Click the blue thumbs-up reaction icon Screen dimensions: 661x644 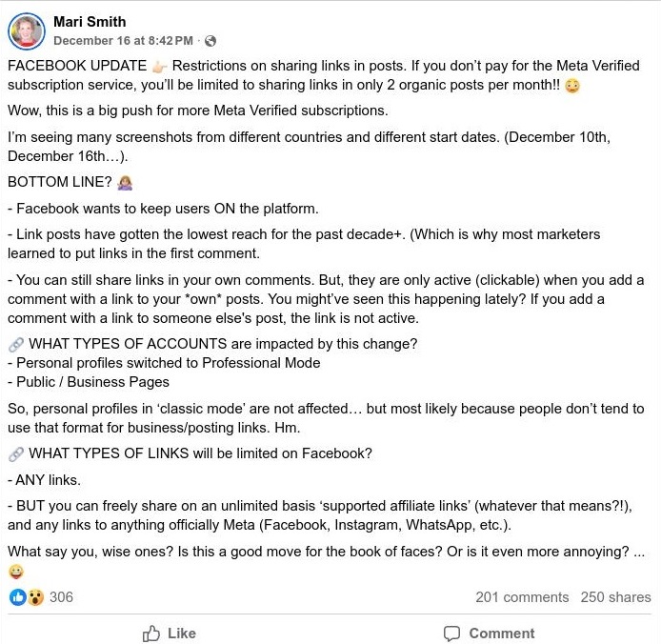pos(18,597)
